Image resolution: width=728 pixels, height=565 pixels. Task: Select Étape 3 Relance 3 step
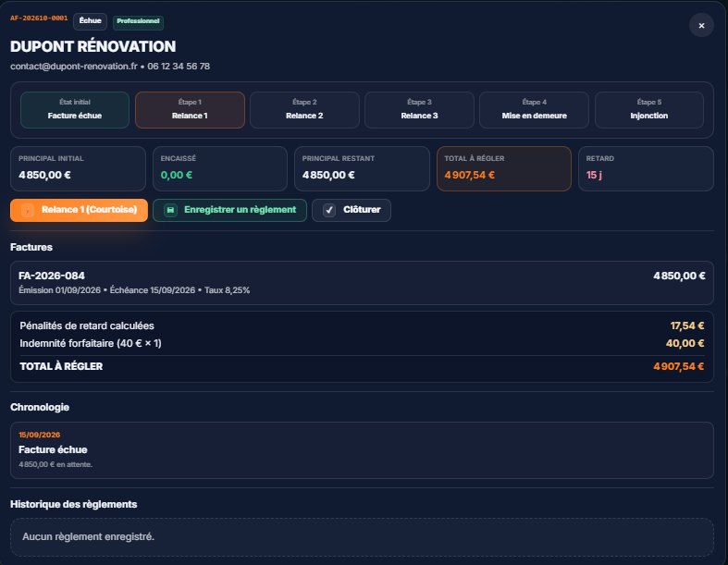click(x=419, y=110)
